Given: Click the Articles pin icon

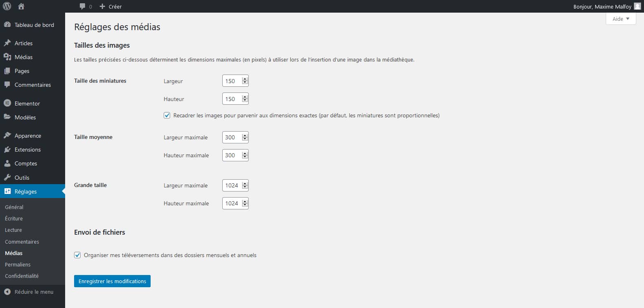Looking at the screenshot, I should click(x=7, y=43).
